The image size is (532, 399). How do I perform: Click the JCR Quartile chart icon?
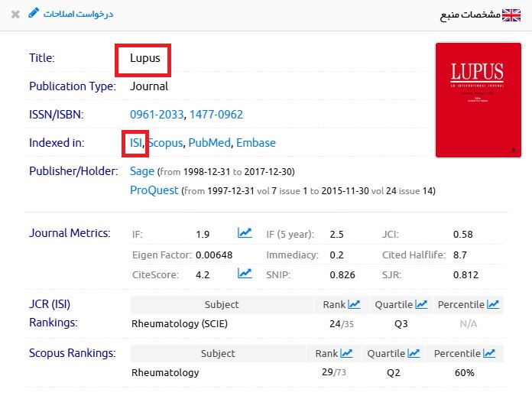(x=421, y=304)
